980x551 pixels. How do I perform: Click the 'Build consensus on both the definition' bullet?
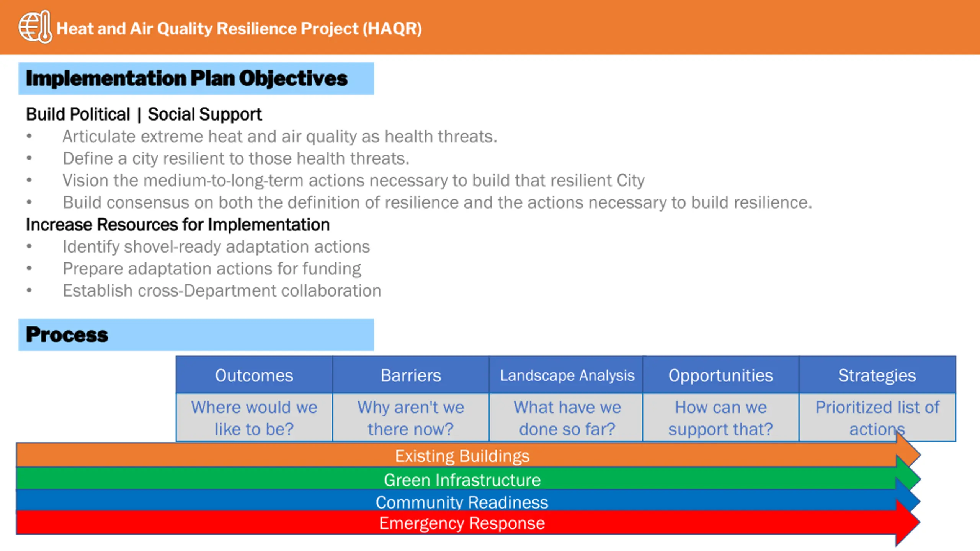437,202
